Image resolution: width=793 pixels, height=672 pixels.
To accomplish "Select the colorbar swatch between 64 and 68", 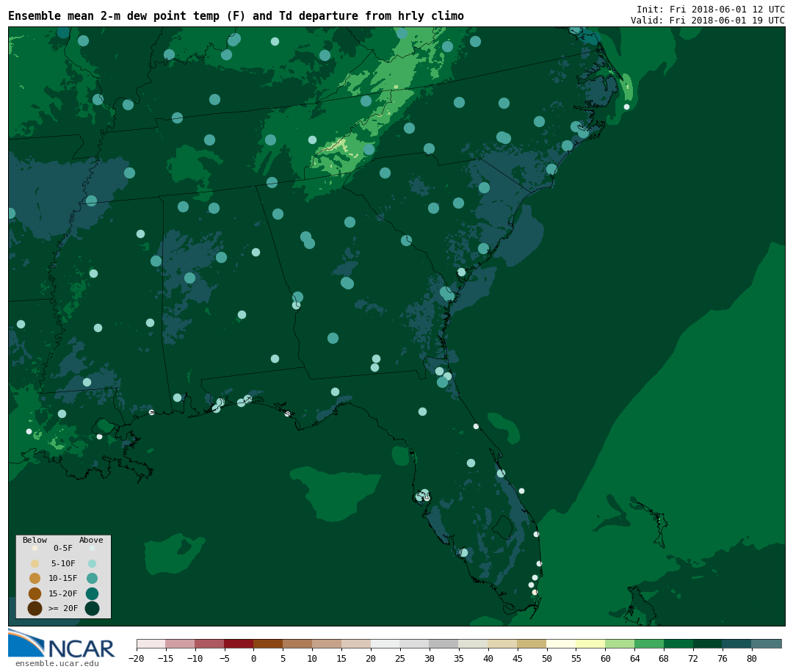I will coord(649,643).
